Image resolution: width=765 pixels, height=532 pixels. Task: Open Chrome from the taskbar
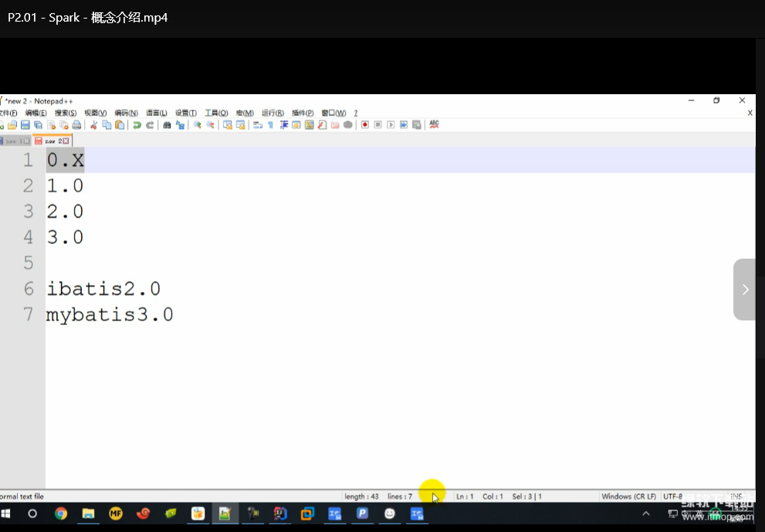(60, 513)
